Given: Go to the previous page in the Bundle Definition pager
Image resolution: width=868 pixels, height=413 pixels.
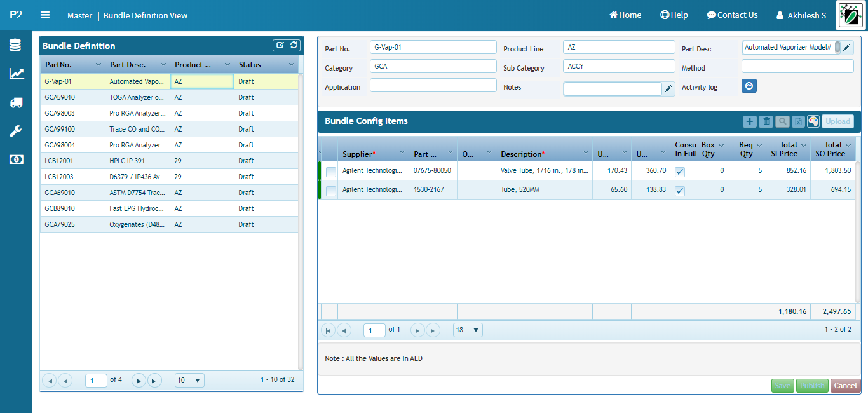Looking at the screenshot, I should pyautogui.click(x=65, y=381).
